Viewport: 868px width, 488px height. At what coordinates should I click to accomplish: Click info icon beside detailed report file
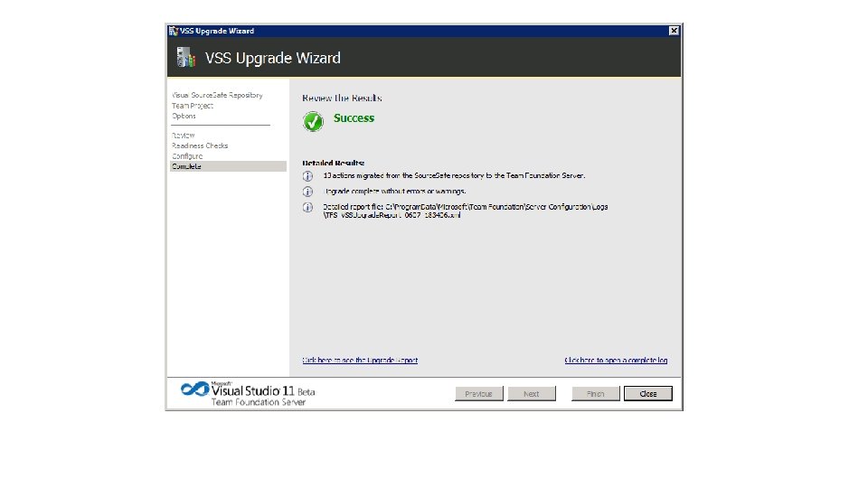(307, 207)
